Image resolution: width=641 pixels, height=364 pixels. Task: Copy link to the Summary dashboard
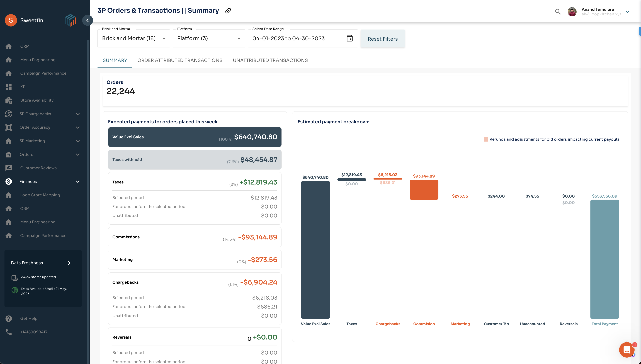point(228,11)
